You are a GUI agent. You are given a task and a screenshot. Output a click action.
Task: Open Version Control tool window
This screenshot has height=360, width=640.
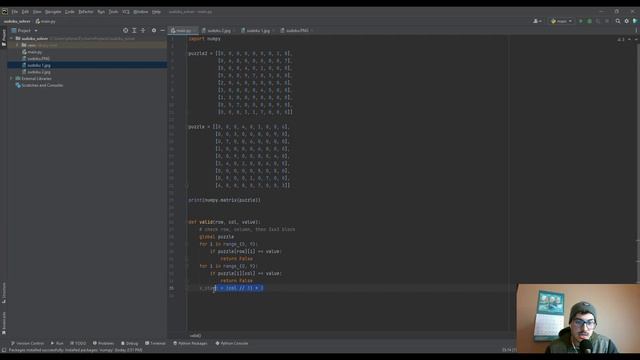27,343
